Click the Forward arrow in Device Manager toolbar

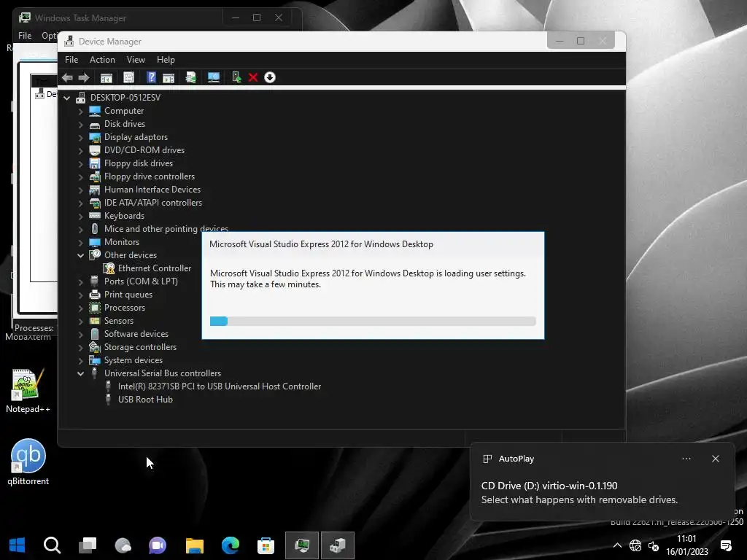click(84, 77)
